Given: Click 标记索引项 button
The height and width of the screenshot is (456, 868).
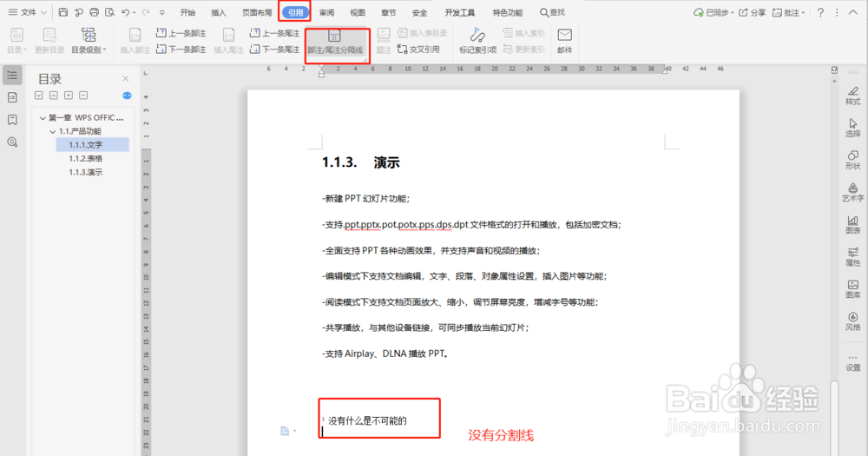Looking at the screenshot, I should (477, 41).
